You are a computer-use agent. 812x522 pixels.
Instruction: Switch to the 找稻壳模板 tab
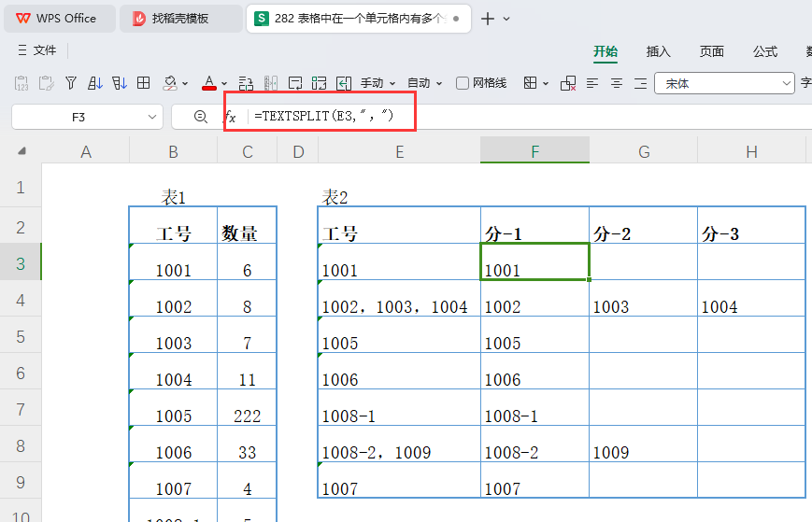(x=180, y=19)
